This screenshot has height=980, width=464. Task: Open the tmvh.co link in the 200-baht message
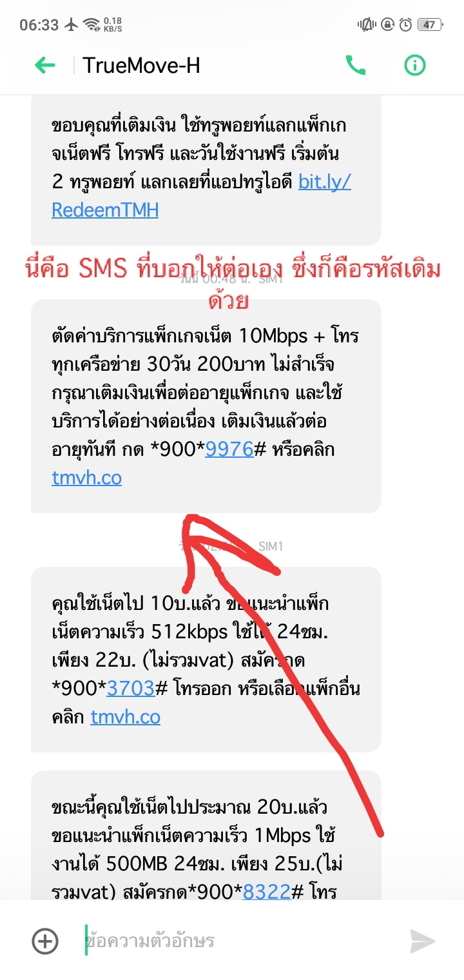tap(86, 477)
